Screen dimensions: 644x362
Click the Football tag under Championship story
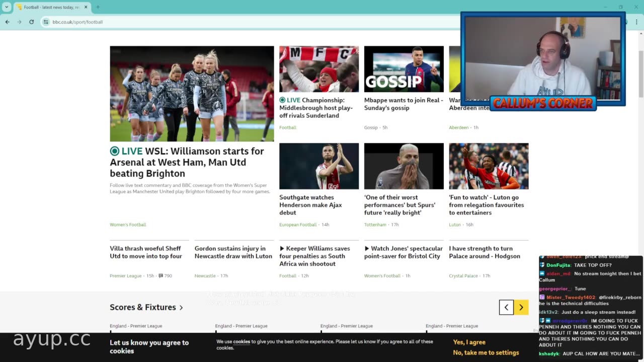(288, 128)
